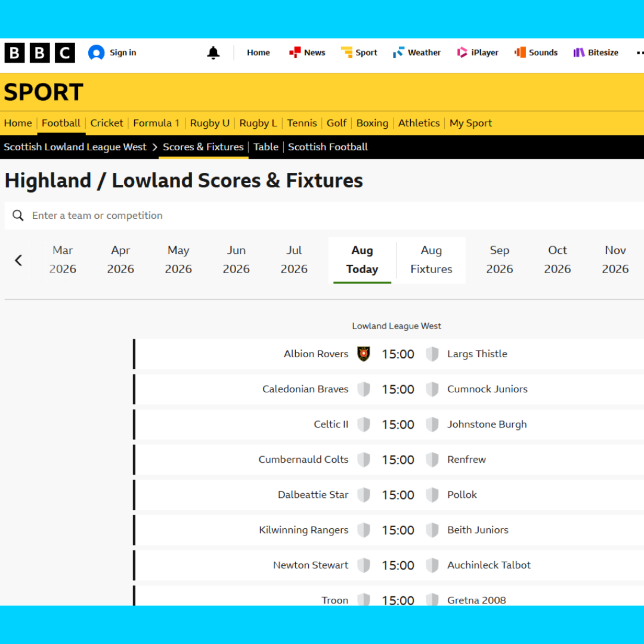Image resolution: width=644 pixels, height=644 pixels.
Task: Click the Sign in account icon
Action: [96, 53]
